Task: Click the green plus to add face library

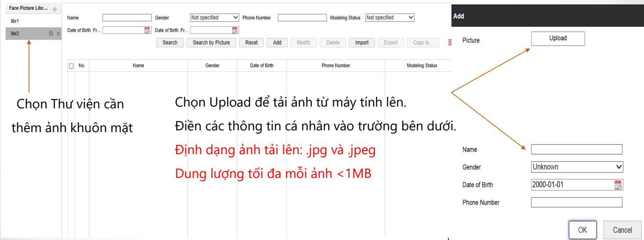Action: pyautogui.click(x=55, y=9)
